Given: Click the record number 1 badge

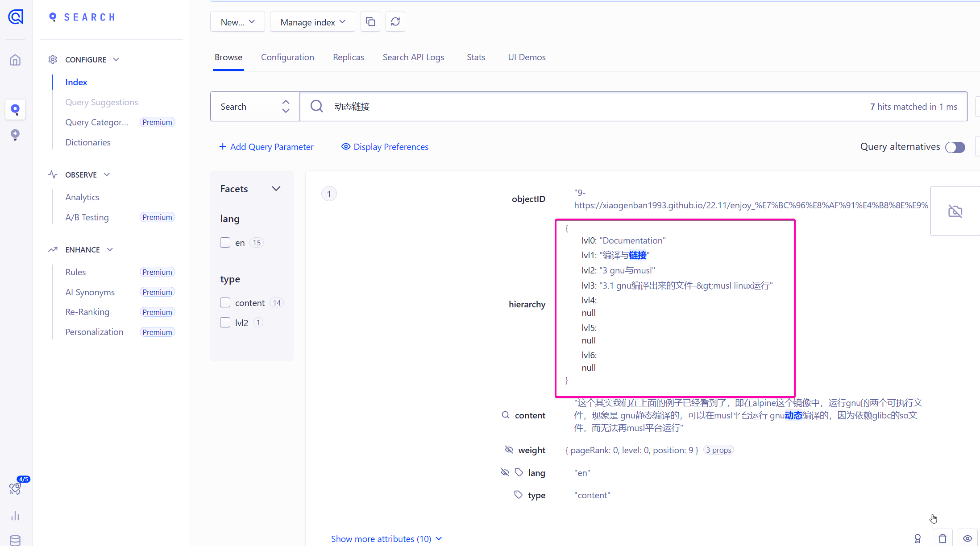Looking at the screenshot, I should (329, 194).
